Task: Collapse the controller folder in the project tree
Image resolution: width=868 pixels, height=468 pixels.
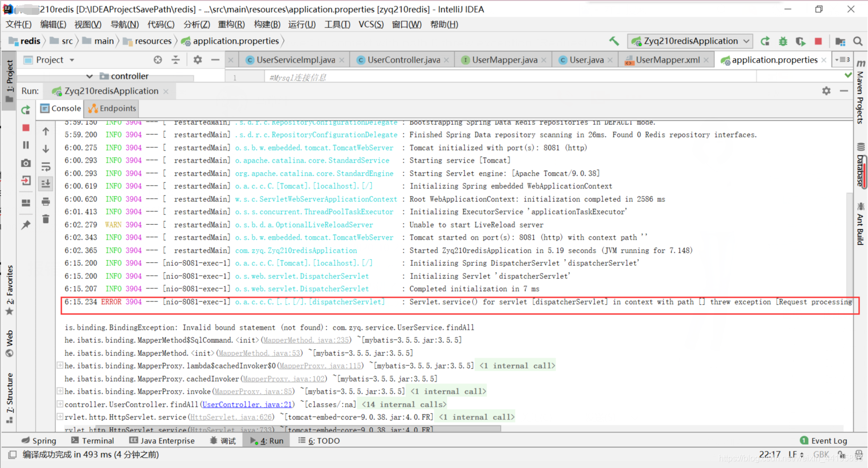Action: (x=89, y=76)
